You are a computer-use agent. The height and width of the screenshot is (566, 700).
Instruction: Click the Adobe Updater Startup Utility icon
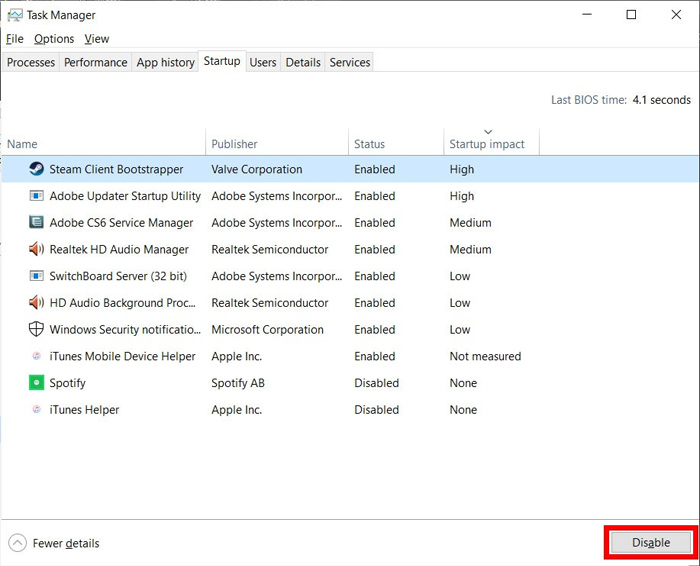click(36, 196)
